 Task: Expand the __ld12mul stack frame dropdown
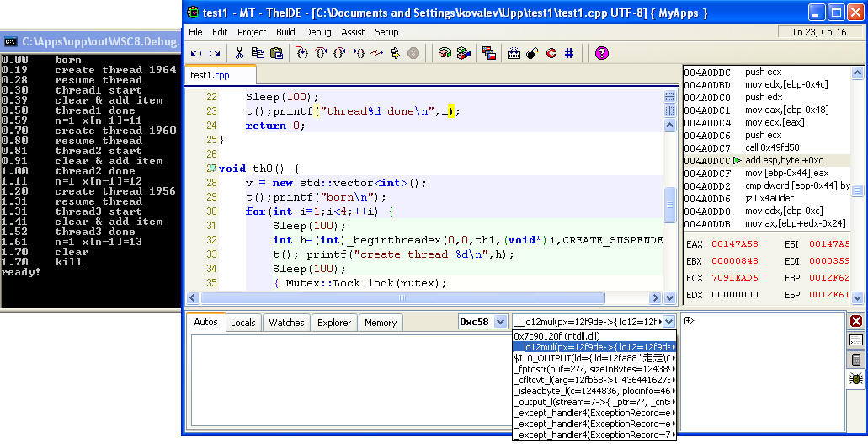668,322
